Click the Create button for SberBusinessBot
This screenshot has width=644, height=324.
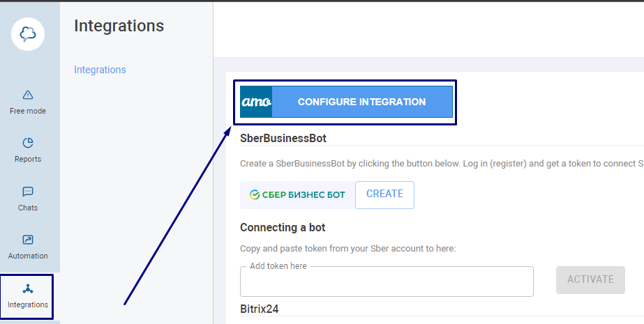384,195
